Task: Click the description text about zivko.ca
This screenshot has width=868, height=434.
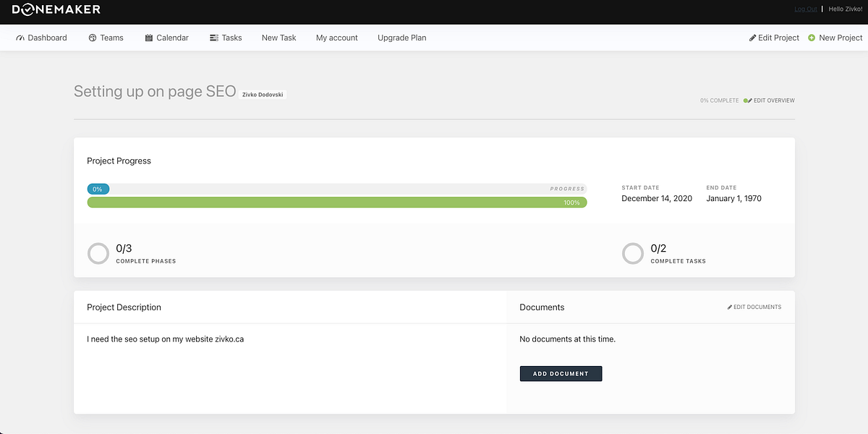Action: [x=165, y=339]
